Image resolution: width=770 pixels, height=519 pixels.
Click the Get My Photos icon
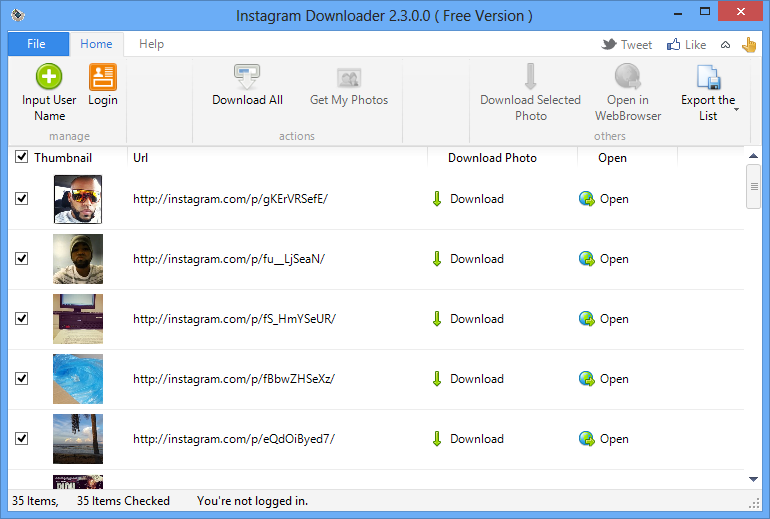coord(349,78)
